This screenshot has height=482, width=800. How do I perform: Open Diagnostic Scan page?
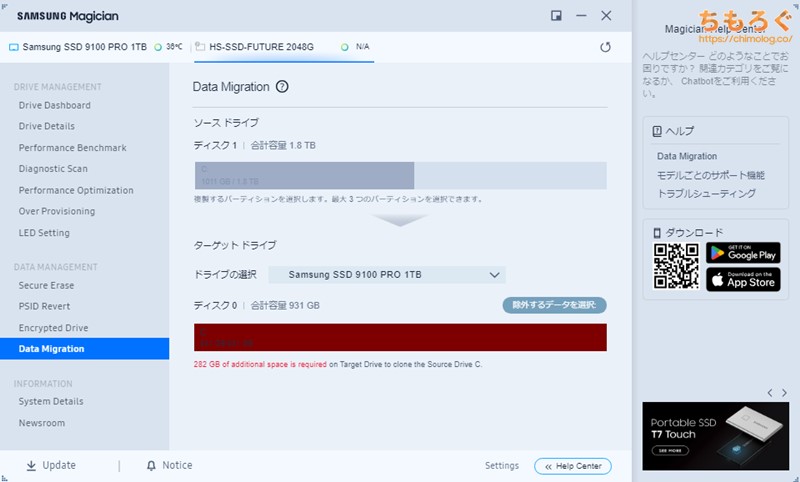tap(53, 168)
